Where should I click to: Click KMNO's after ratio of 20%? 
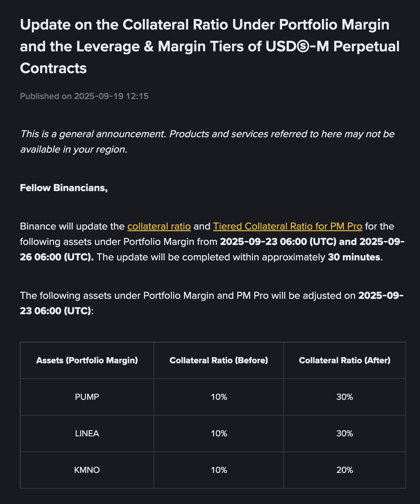click(x=345, y=470)
